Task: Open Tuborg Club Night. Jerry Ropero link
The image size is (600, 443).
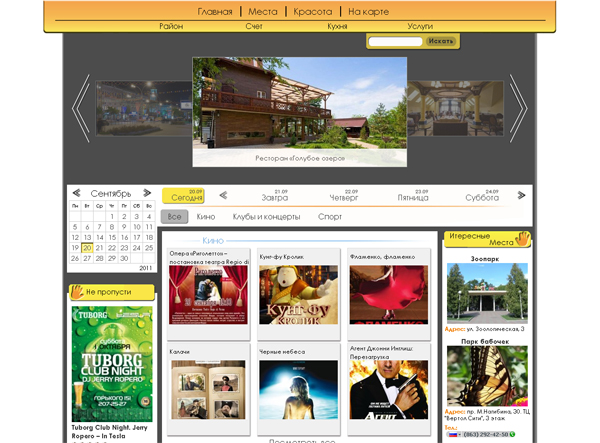Action: 109,432
